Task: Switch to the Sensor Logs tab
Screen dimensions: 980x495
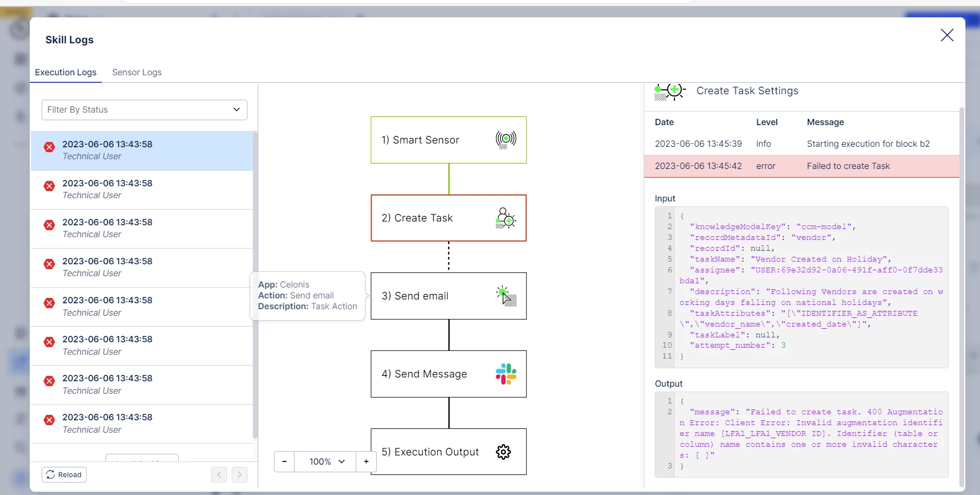Action: [137, 72]
